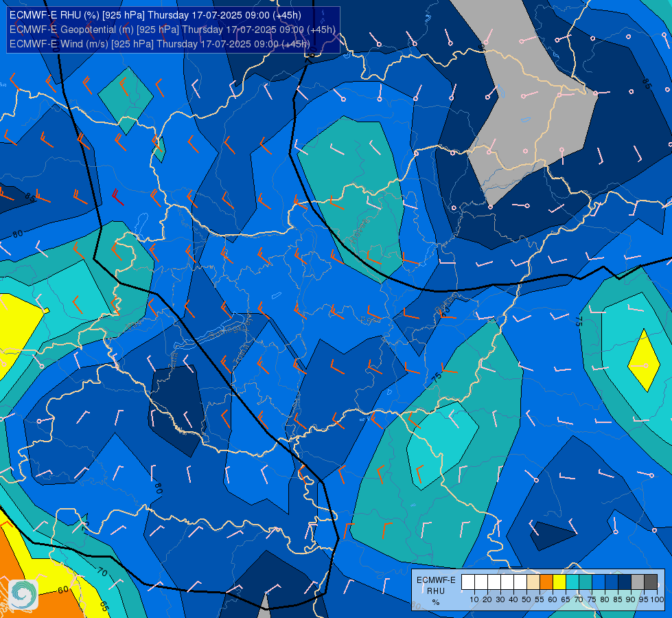Click the RHU label in the legend
Screen dimensions: 672x618
pos(436,591)
